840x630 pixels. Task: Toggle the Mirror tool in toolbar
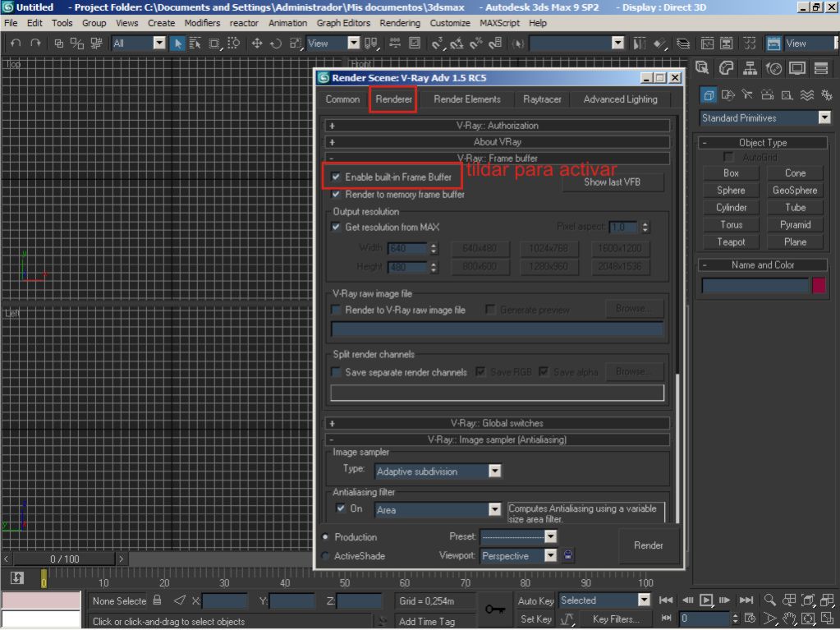click(x=639, y=44)
